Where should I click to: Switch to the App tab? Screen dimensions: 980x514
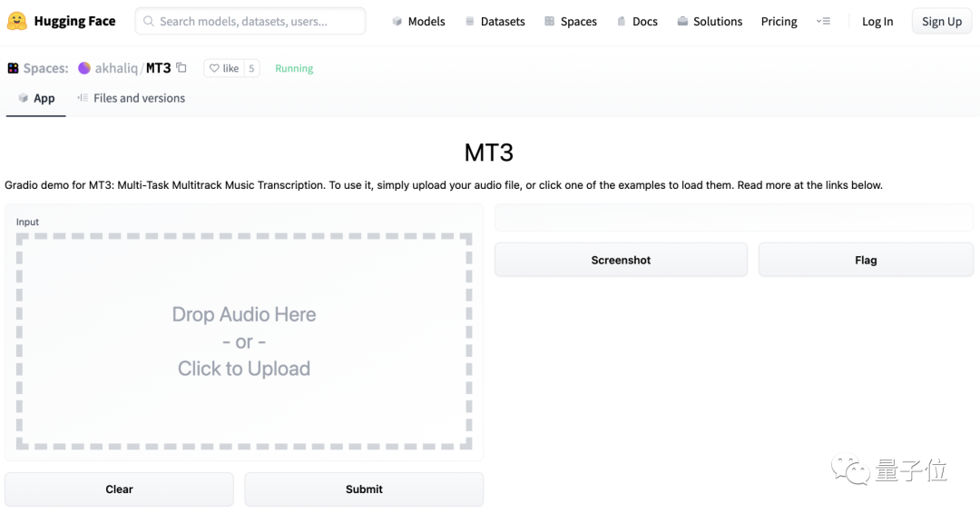[x=36, y=98]
